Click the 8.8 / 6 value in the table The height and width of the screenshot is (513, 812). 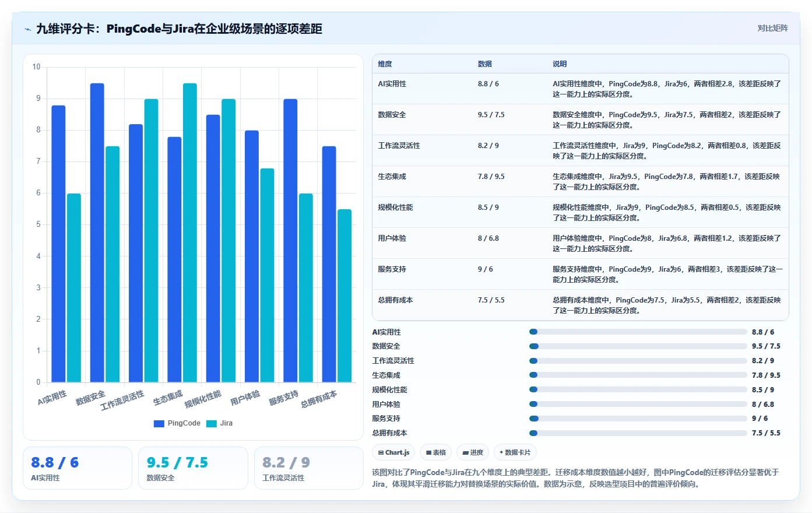(x=488, y=84)
